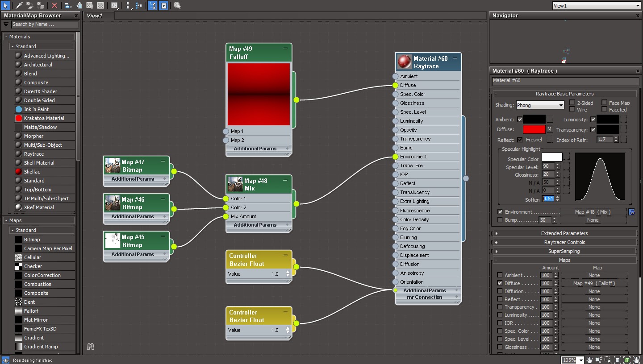Click the Map #49 (Falloff) diffuse map button

click(x=594, y=283)
